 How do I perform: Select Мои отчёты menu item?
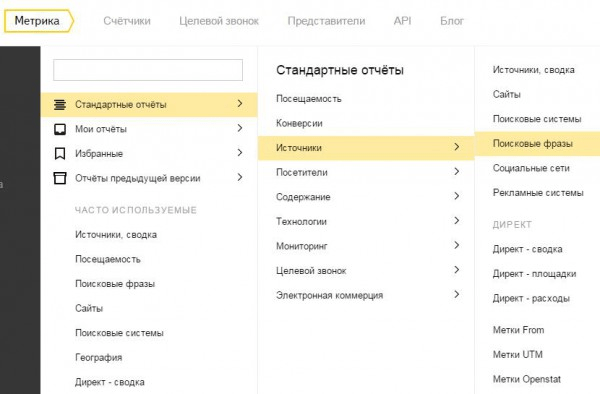(x=149, y=129)
